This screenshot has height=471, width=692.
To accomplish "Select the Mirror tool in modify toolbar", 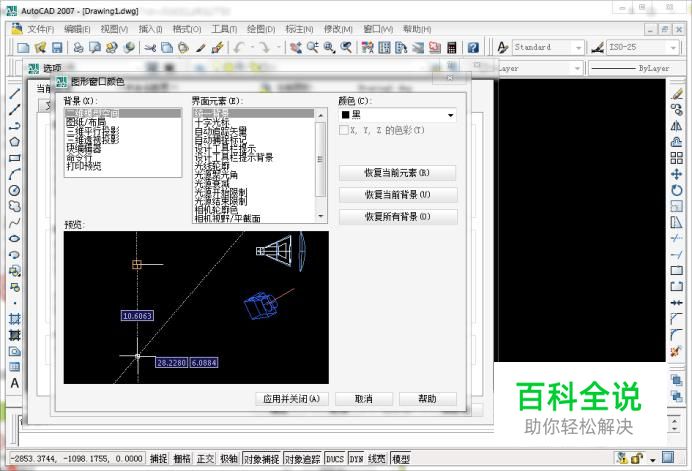I will [676, 126].
